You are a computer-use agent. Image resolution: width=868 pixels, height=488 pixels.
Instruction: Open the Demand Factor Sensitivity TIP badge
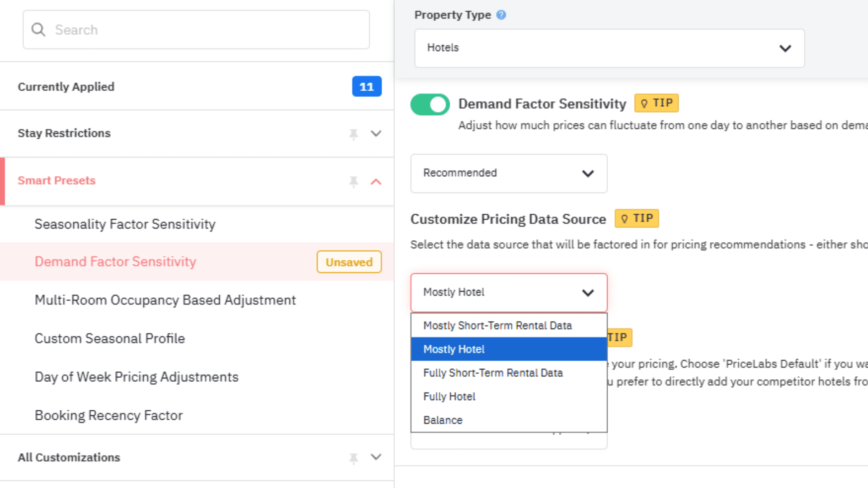(x=656, y=103)
